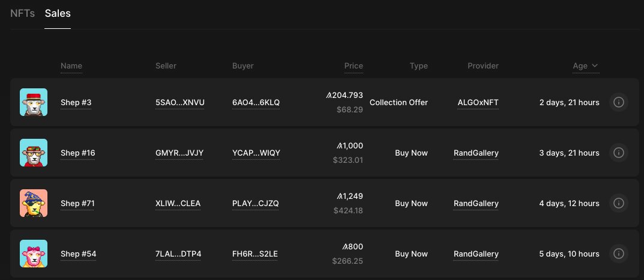
Task: Click the Shep #16 glasses avatar image
Action: pyautogui.click(x=34, y=153)
